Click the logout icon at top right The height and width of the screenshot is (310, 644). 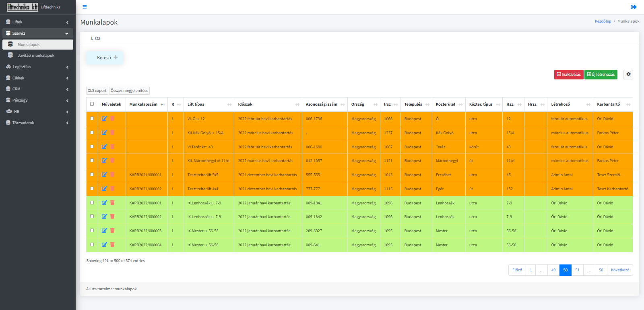pos(634,7)
